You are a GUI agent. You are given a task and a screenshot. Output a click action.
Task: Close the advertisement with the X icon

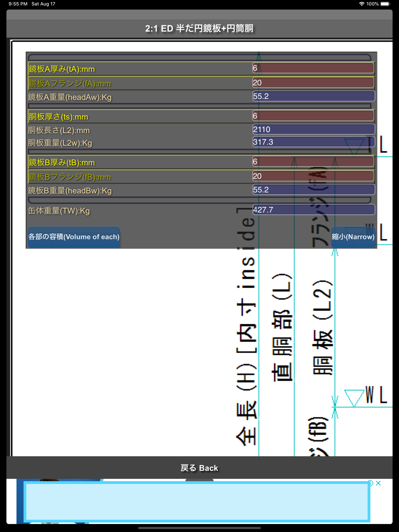[x=378, y=483]
